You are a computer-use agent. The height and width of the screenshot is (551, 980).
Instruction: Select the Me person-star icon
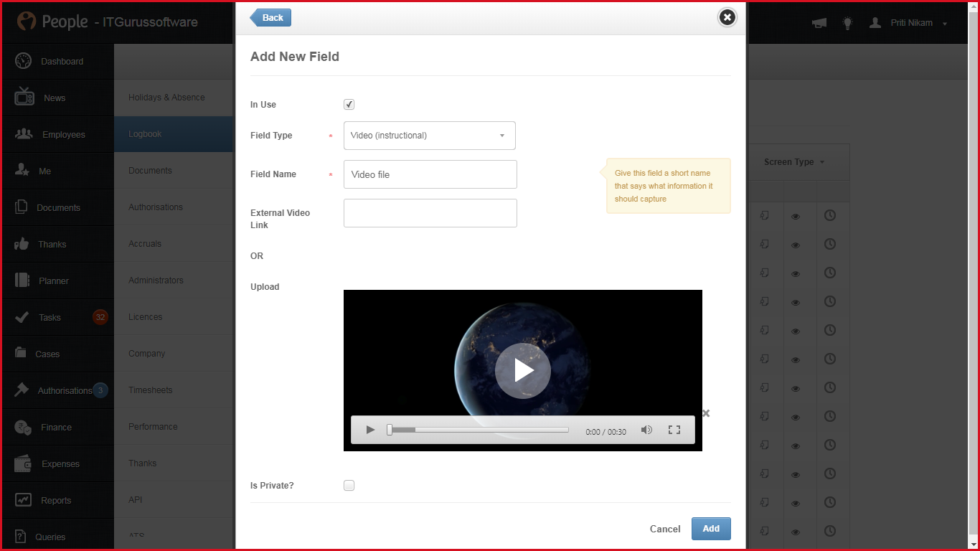click(22, 171)
